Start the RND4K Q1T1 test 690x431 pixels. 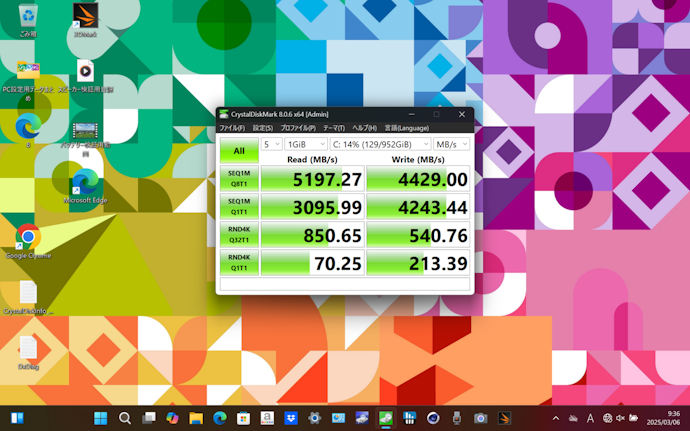point(239,262)
